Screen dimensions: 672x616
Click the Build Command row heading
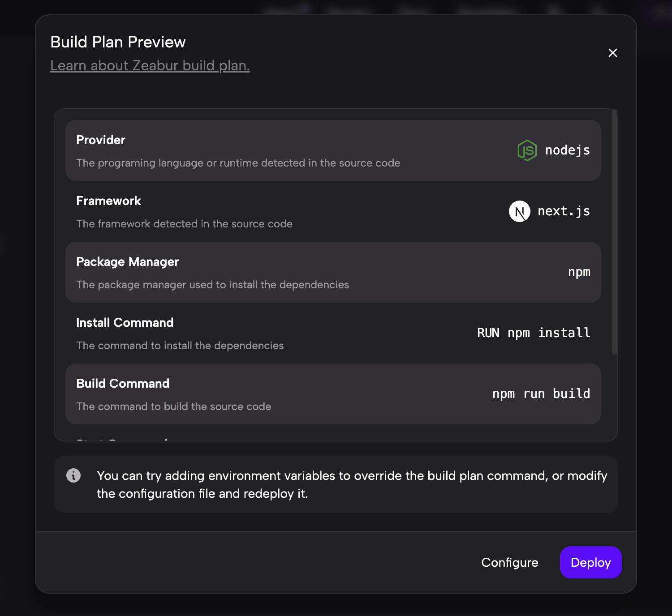click(123, 384)
